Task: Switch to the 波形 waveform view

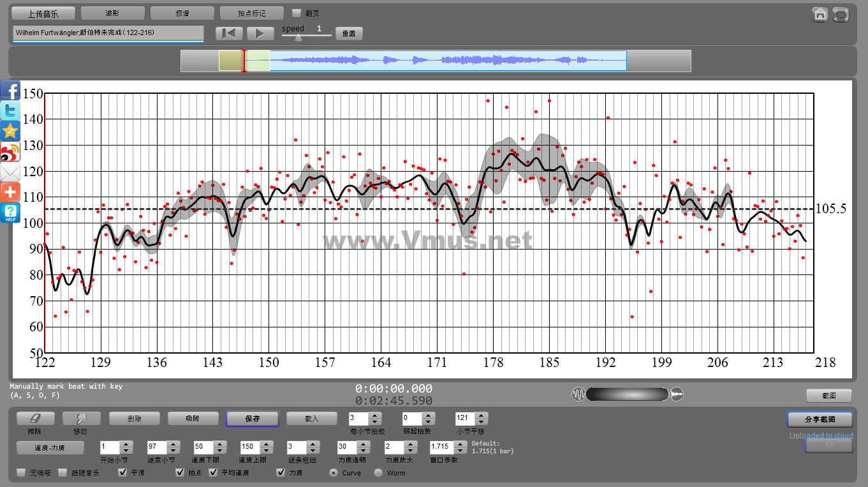Action: click(113, 13)
